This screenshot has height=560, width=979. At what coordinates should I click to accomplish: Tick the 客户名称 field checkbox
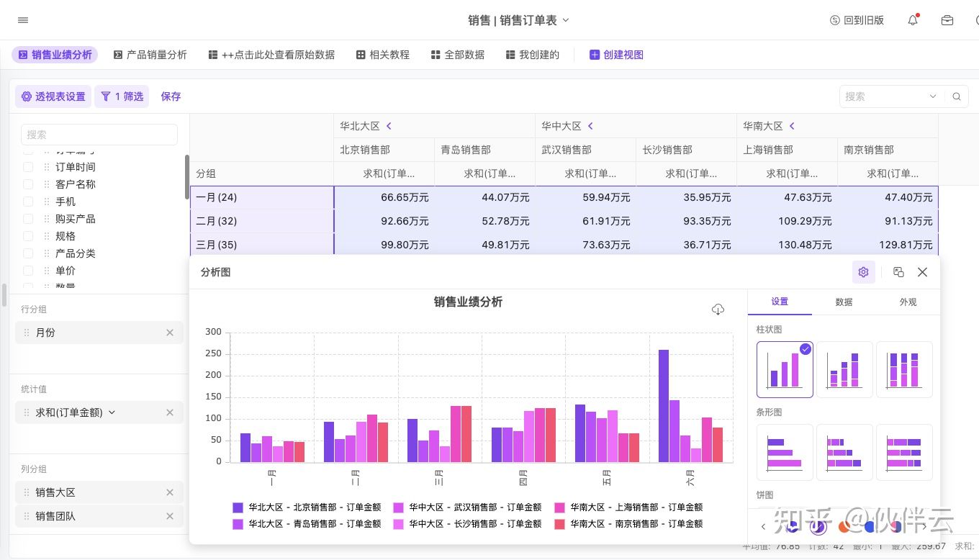point(28,184)
